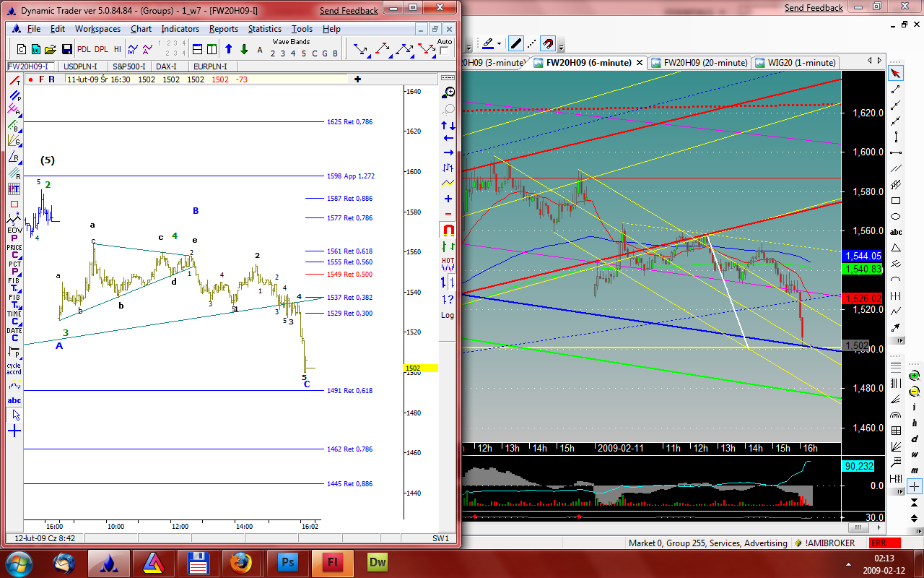Open the pen color dropdown arrow
The image size is (924, 578).
pos(500,43)
